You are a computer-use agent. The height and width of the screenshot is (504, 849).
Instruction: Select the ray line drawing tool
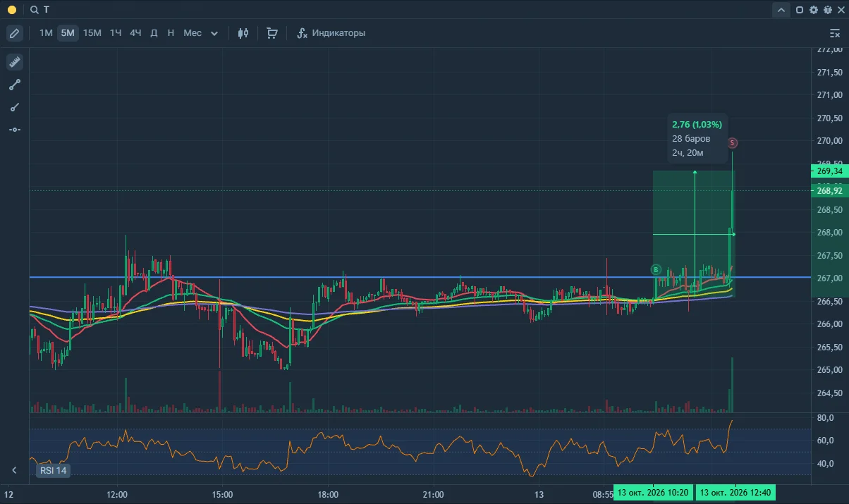point(14,107)
